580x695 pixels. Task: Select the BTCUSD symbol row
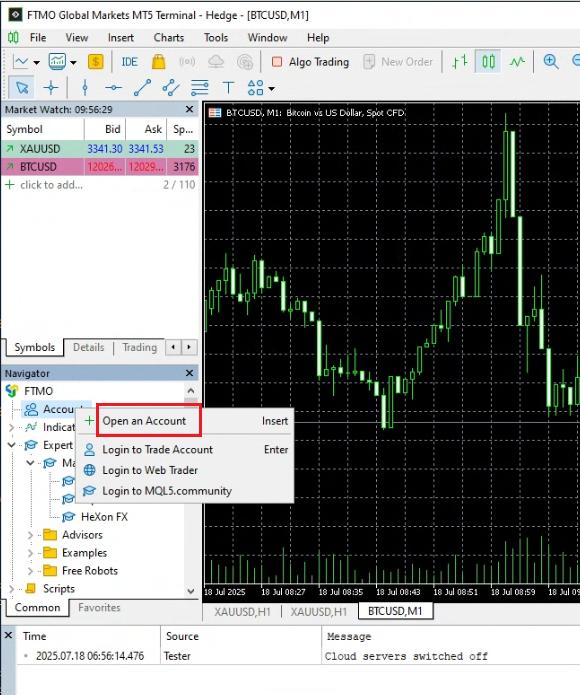pos(99,167)
